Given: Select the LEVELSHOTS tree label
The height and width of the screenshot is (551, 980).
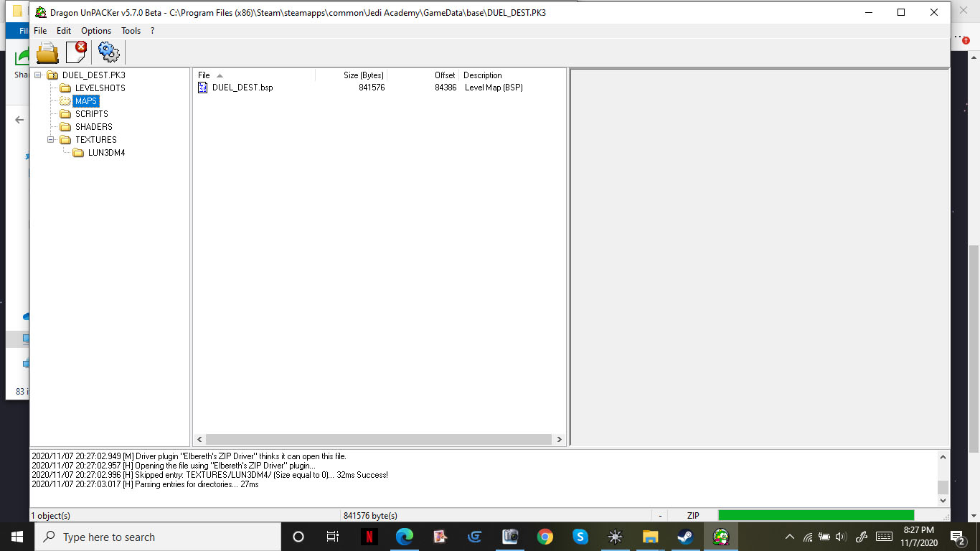Looking at the screenshot, I should click(100, 88).
